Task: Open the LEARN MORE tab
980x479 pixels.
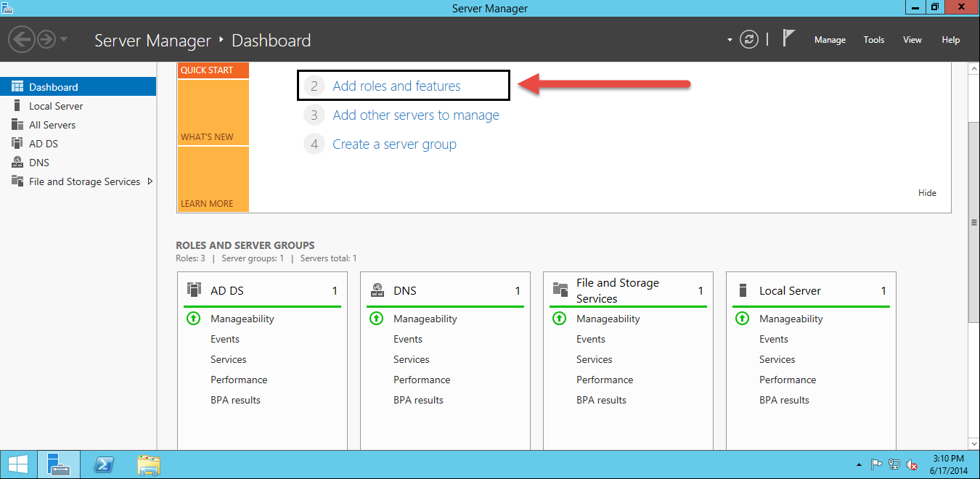Action: pos(213,179)
